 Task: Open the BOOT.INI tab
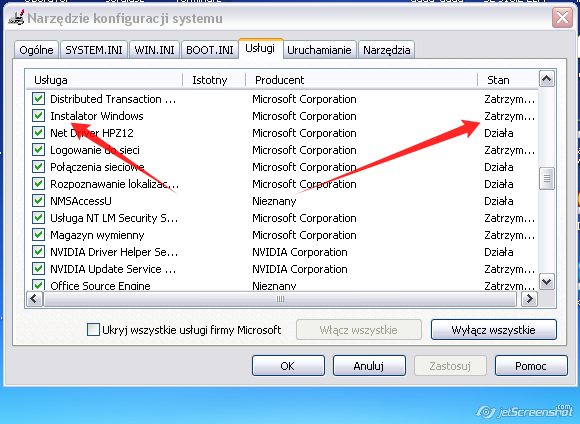coord(209,50)
